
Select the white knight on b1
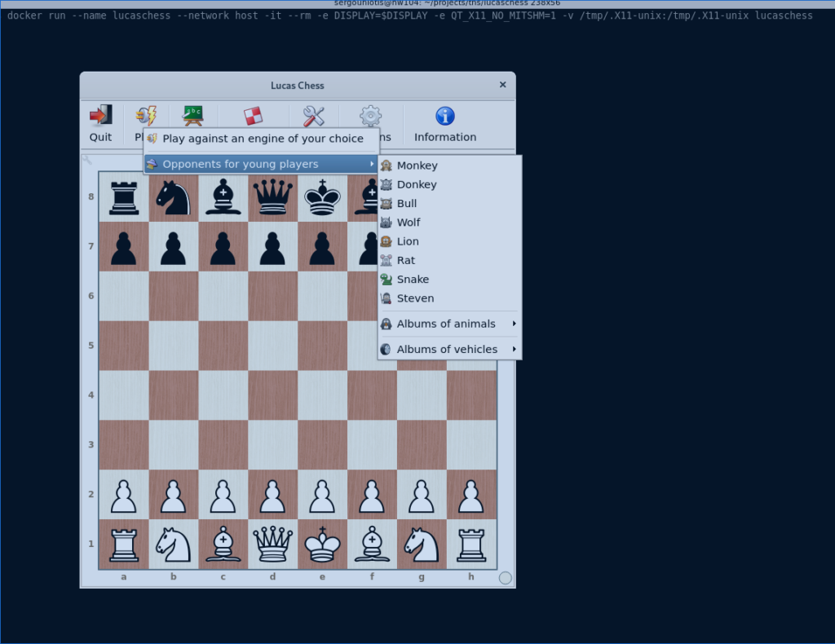pyautogui.click(x=173, y=544)
